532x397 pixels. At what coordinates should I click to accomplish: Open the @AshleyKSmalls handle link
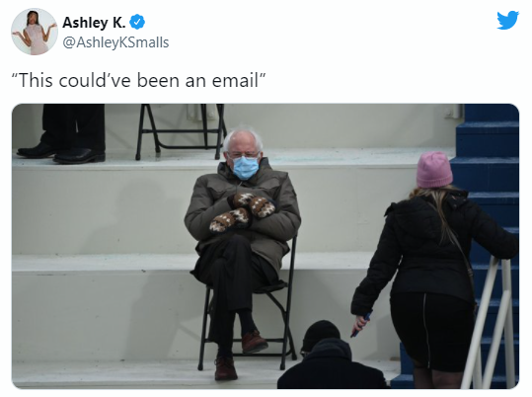pyautogui.click(x=115, y=42)
